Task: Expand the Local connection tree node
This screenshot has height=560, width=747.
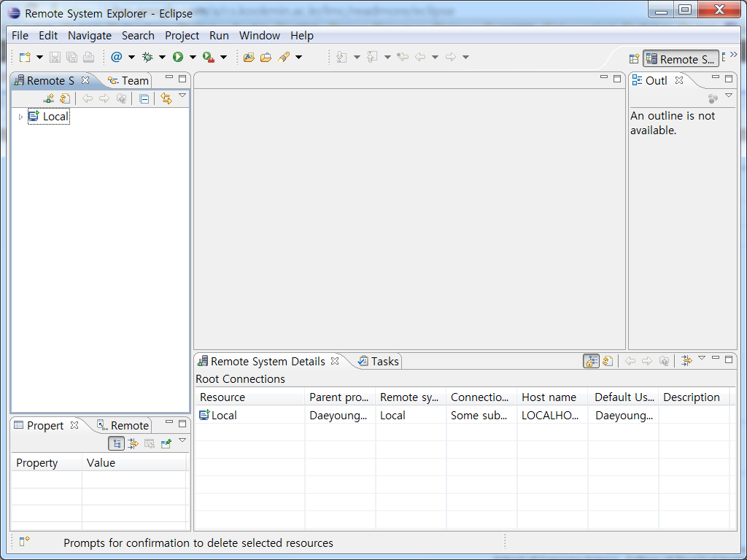Action: [20, 117]
